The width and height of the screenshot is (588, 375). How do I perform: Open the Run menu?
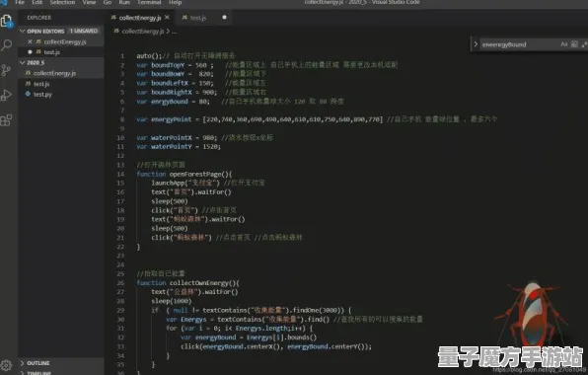click(124, 2)
